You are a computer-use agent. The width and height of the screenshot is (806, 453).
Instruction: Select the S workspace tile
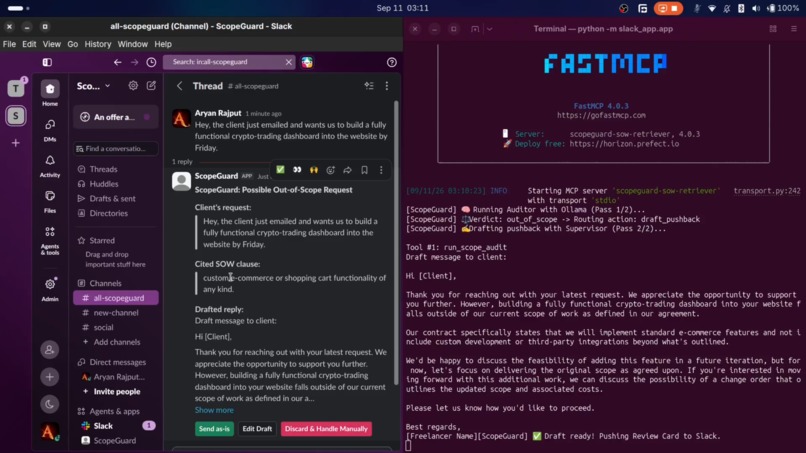[x=16, y=116]
